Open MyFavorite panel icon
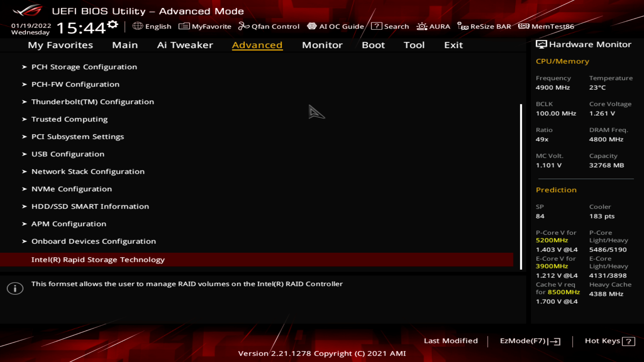The width and height of the screenshot is (644, 362). pyautogui.click(x=183, y=26)
